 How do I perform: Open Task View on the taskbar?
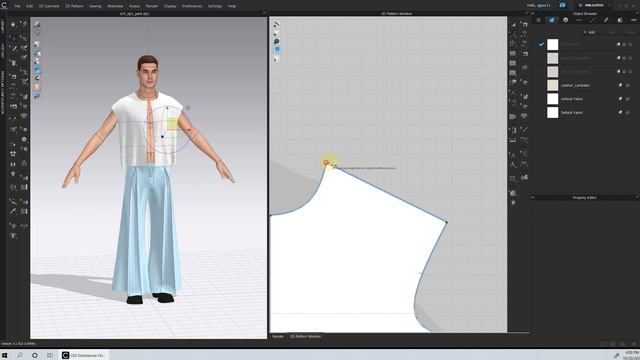[50, 355]
